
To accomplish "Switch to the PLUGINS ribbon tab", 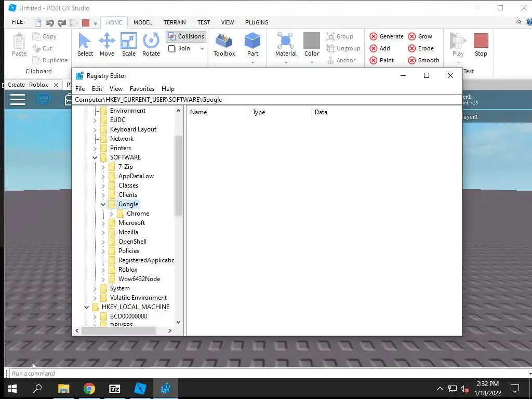I will coord(257,22).
